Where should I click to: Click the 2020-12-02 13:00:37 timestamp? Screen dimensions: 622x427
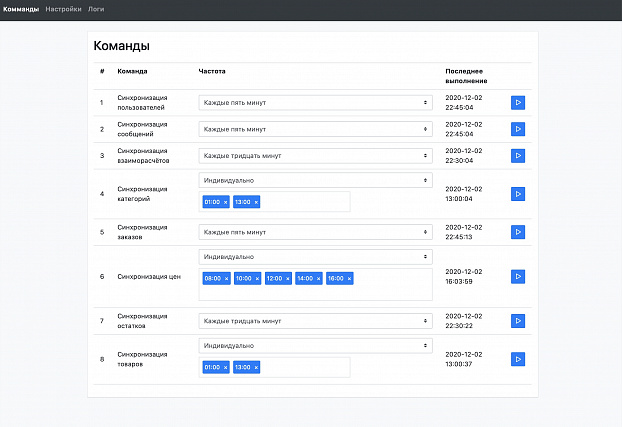pyautogui.click(x=464, y=359)
